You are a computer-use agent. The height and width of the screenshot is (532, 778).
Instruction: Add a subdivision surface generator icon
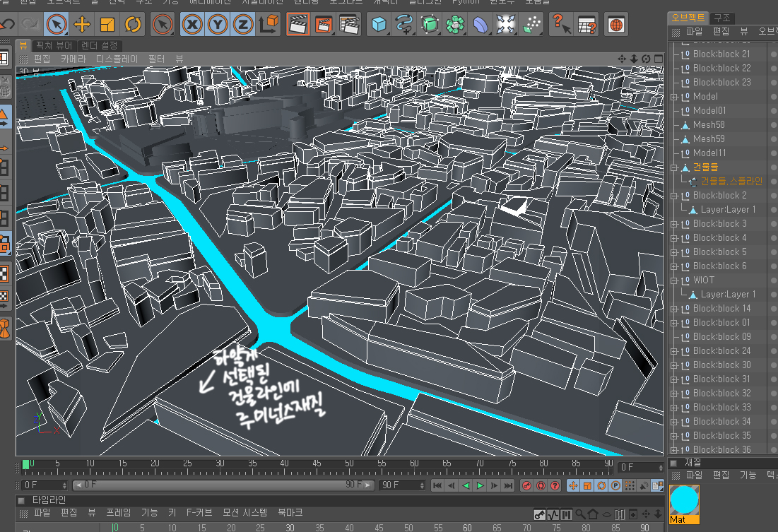tap(430, 24)
